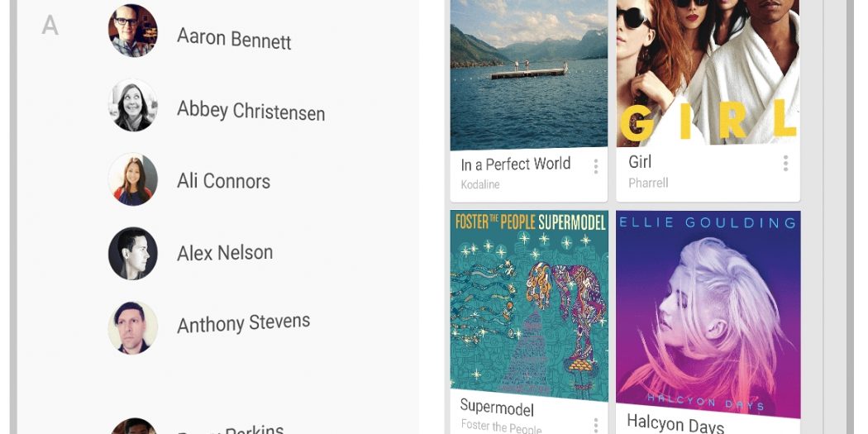
Task: Open Ellie Goulding Halcyon Days cover
Action: point(708,314)
